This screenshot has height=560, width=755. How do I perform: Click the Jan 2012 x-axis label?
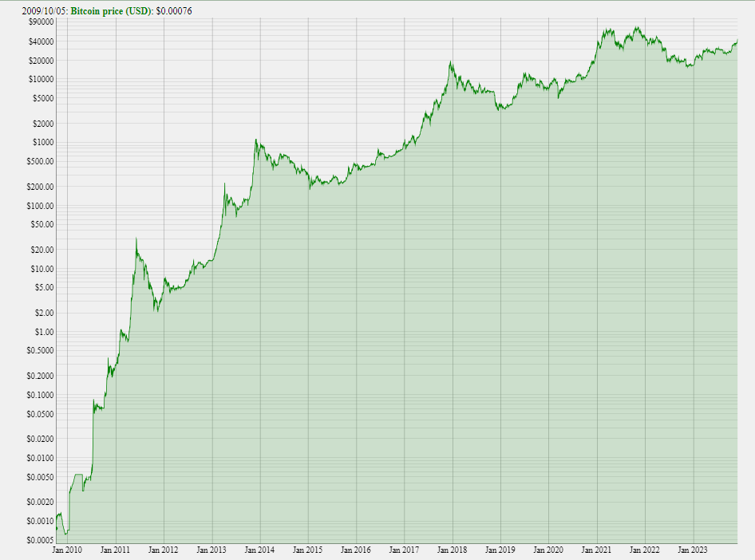(x=164, y=550)
